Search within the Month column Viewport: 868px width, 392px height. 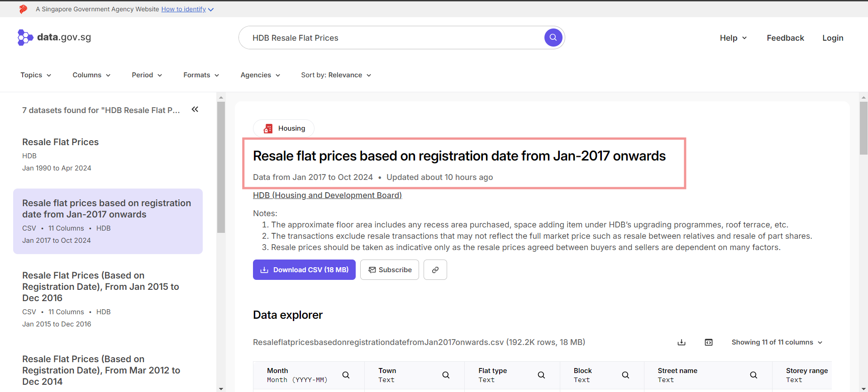[346, 375]
